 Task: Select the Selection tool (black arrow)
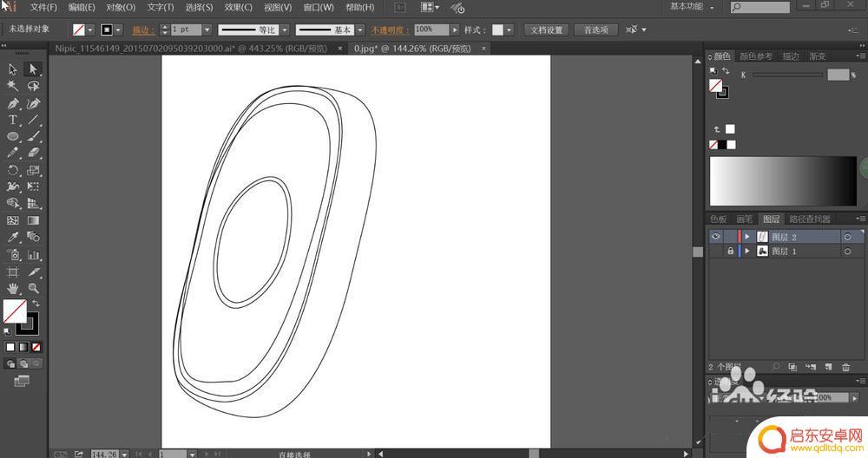[13, 69]
